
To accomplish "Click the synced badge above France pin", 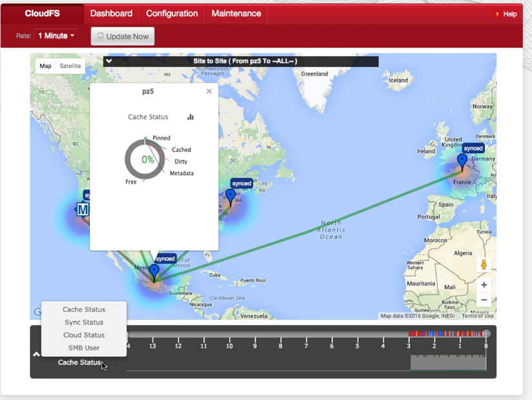I will [473, 149].
